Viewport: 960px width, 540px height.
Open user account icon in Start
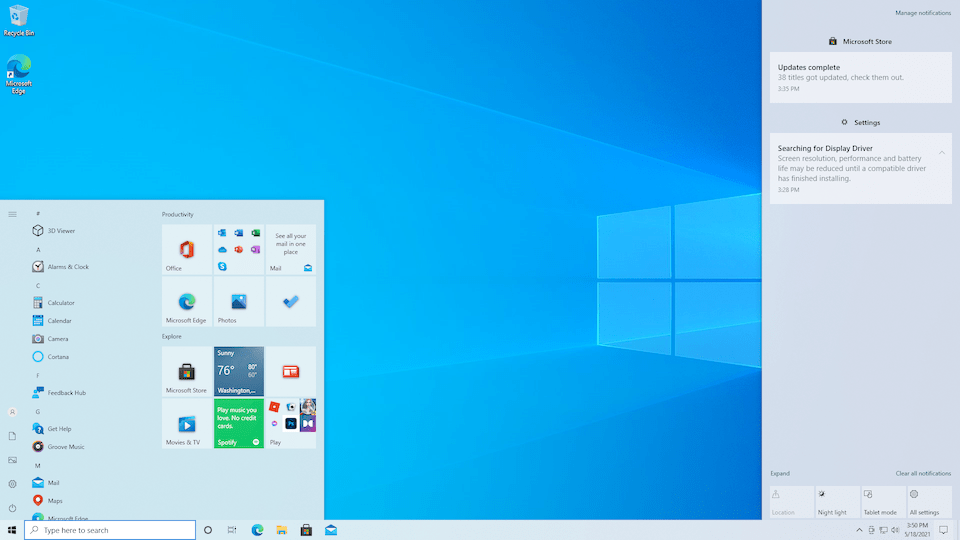pyautogui.click(x=12, y=412)
